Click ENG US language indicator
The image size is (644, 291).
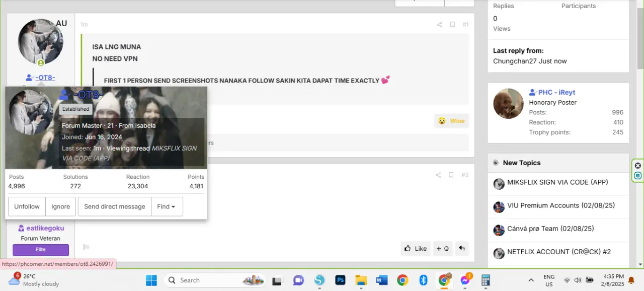(549, 280)
